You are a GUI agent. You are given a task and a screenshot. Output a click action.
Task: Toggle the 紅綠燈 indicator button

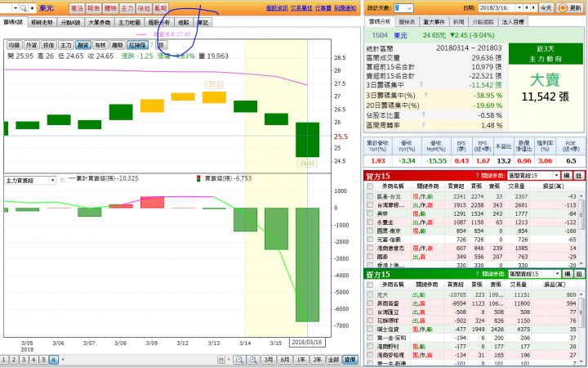[137, 45]
